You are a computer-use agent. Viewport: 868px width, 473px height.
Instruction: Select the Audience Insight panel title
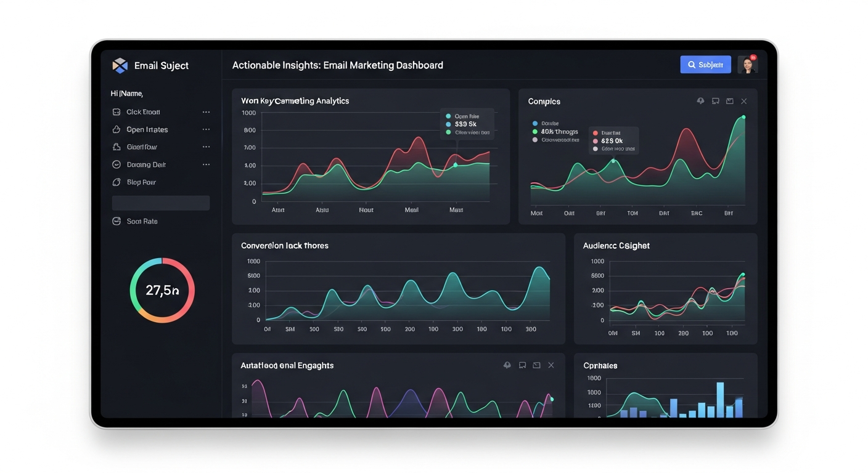(616, 245)
